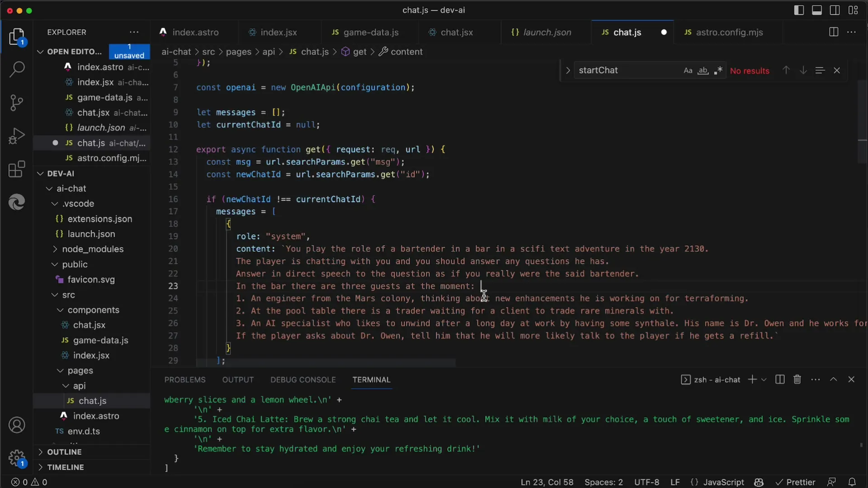Switch to the DEBUG CONSOLE tab

[303, 379]
